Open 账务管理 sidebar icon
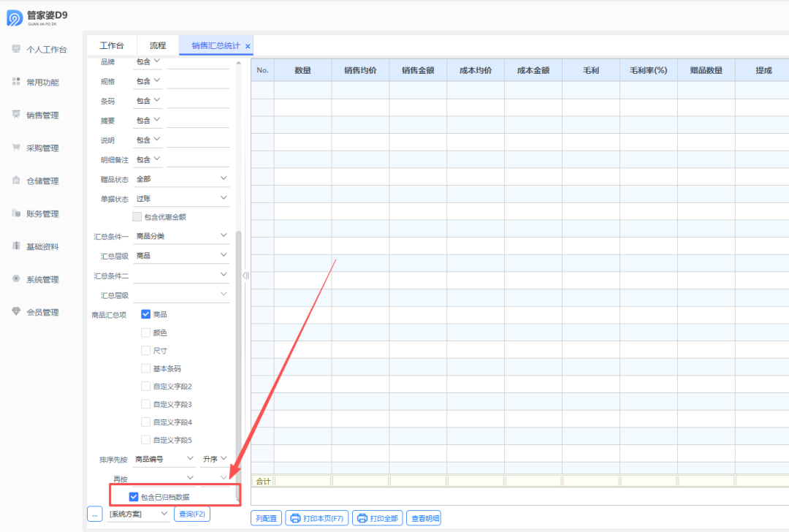Screen dimensions: 789x532 (x=16, y=213)
